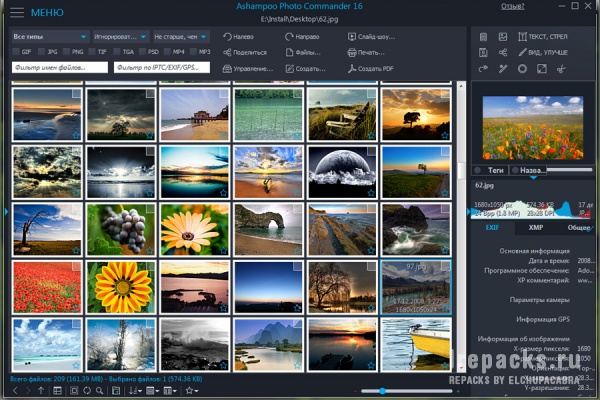Go up one folder with up arrow
600x400 pixels.
(41, 390)
